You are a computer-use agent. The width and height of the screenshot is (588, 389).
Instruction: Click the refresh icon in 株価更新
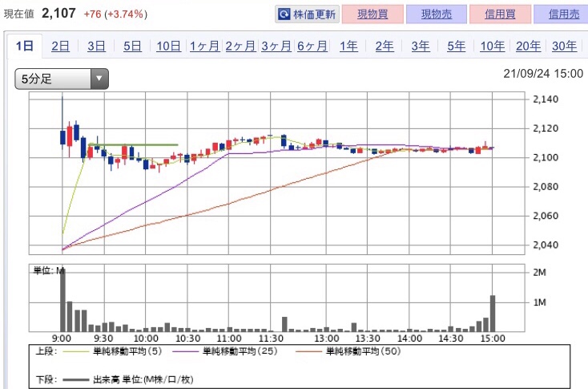coord(284,14)
